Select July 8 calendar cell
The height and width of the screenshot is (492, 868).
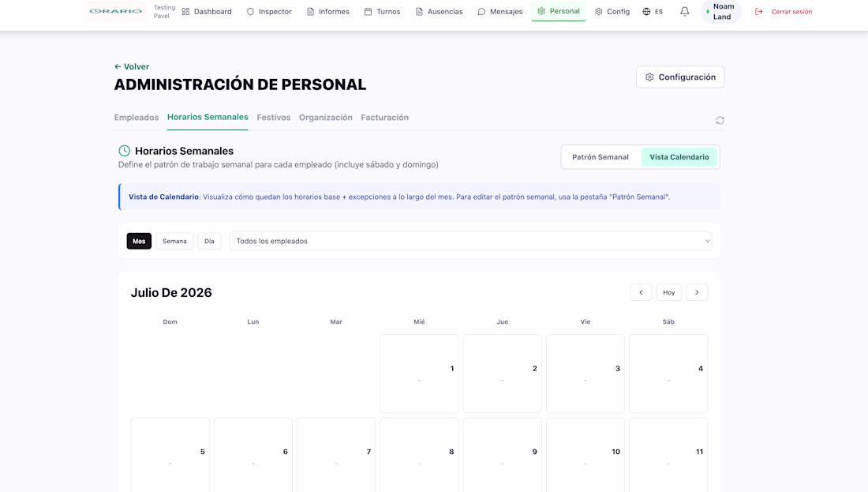tap(419, 455)
